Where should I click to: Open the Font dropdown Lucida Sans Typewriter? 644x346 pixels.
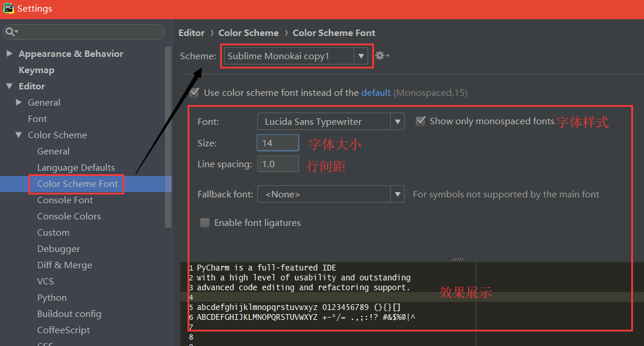tap(330, 121)
